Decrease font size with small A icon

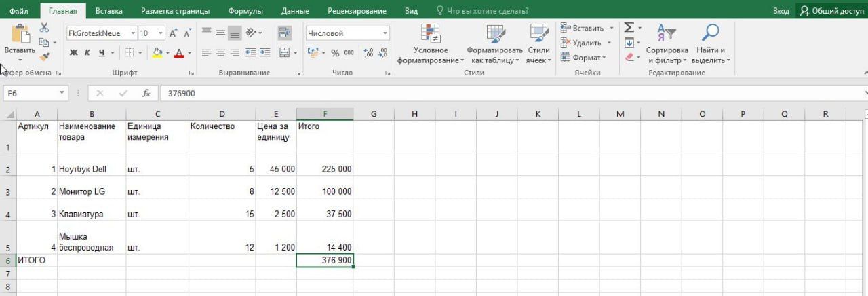coord(187,33)
